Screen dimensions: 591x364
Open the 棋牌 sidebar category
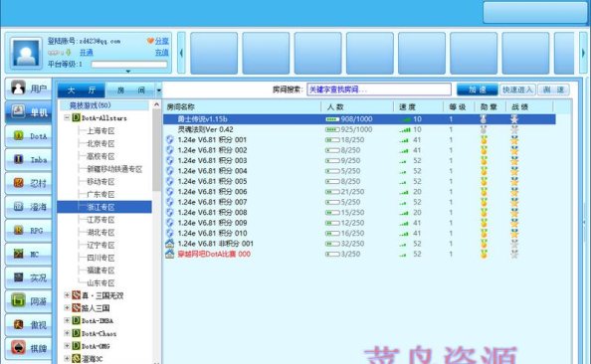click(28, 348)
